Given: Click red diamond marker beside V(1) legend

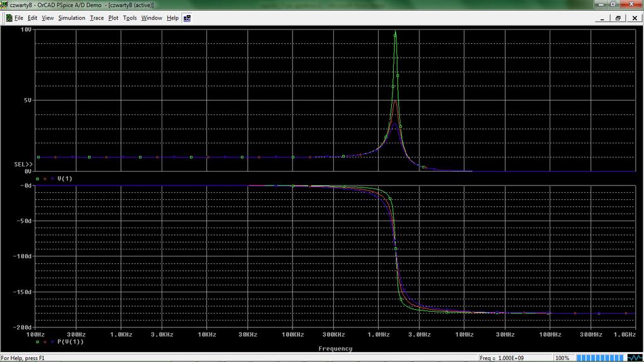Looking at the screenshot, I should pyautogui.click(x=45, y=179).
